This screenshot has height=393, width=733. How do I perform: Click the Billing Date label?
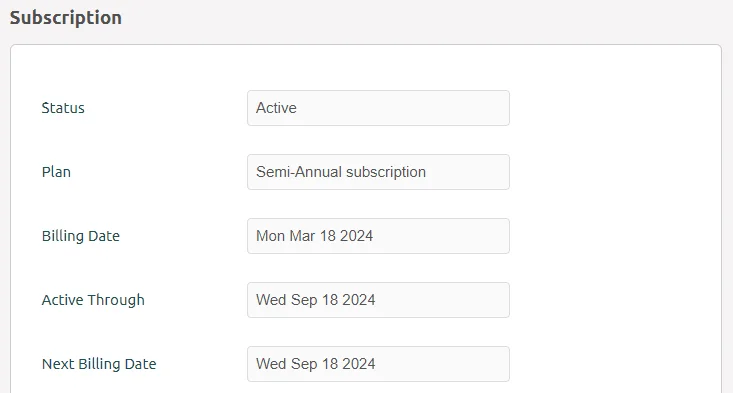tap(81, 236)
